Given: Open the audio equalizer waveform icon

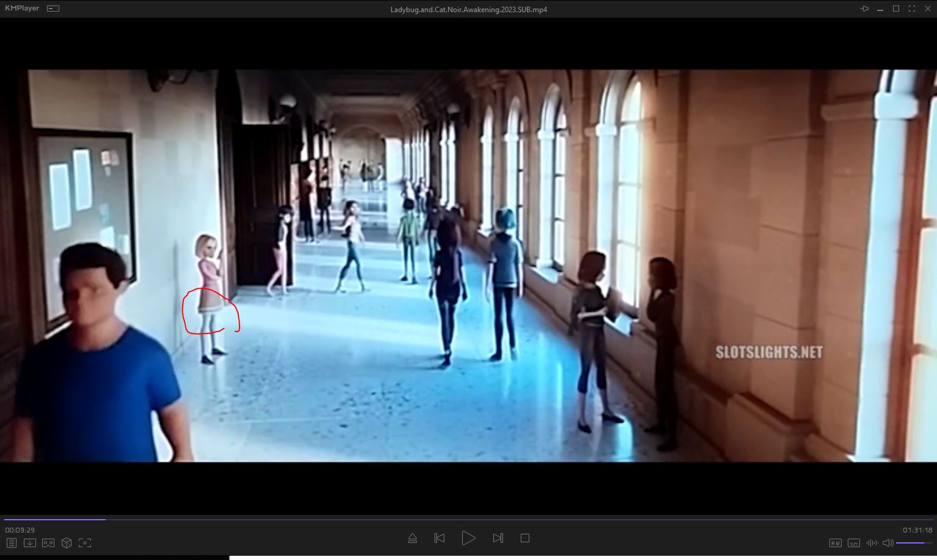Looking at the screenshot, I should (x=872, y=543).
